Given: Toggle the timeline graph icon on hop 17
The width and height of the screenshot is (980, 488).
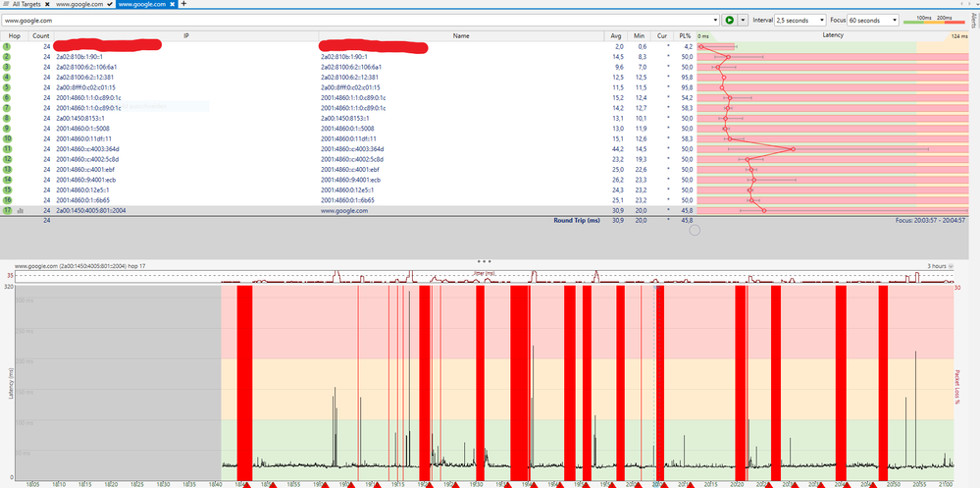Looking at the screenshot, I should click(21, 210).
